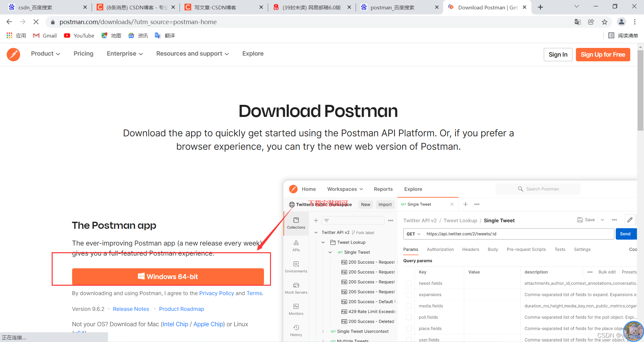Open Gmail bookmark
This screenshot has width=644, height=342.
point(45,36)
